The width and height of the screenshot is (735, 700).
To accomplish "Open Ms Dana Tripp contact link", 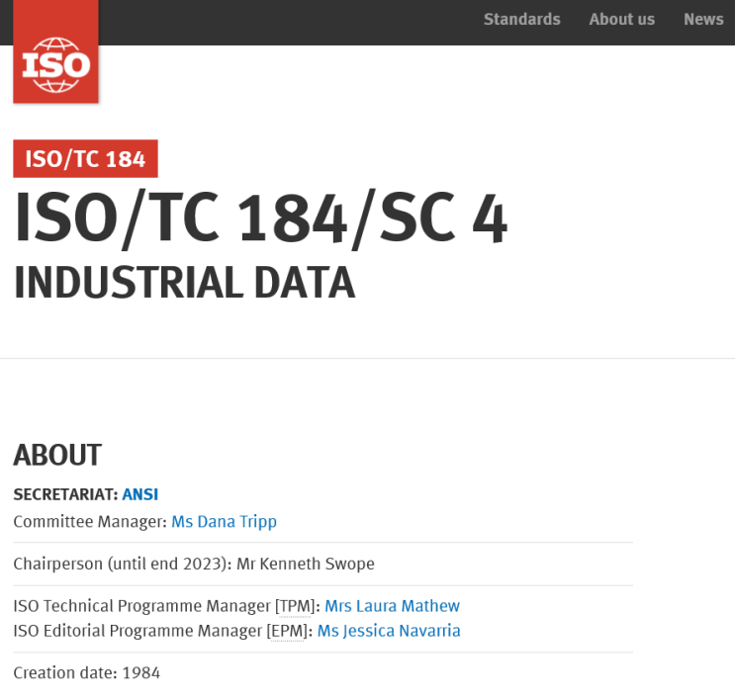I will click(225, 521).
